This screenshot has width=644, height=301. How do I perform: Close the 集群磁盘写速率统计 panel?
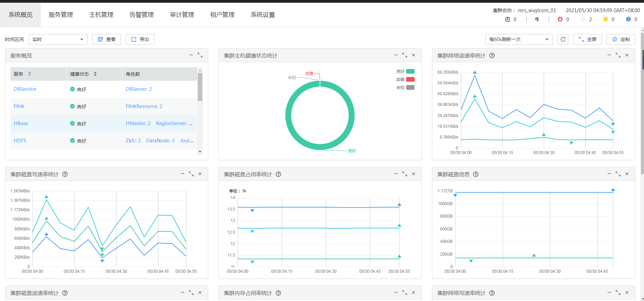pos(200,174)
